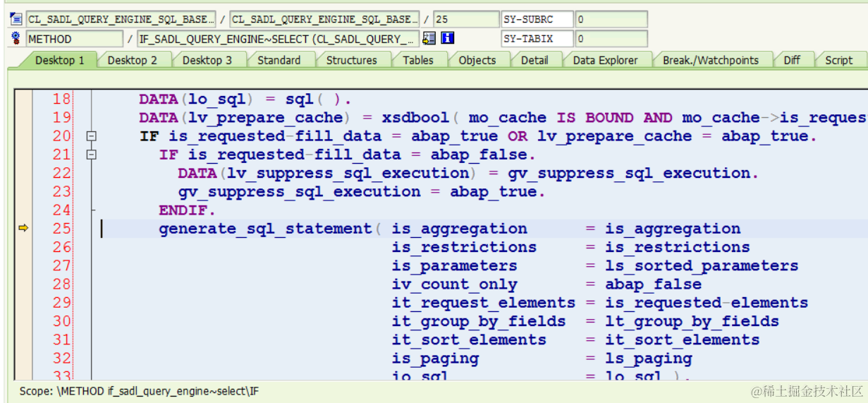868x403 pixels.
Task: Click line number 19 in the gutter
Action: 61,118
